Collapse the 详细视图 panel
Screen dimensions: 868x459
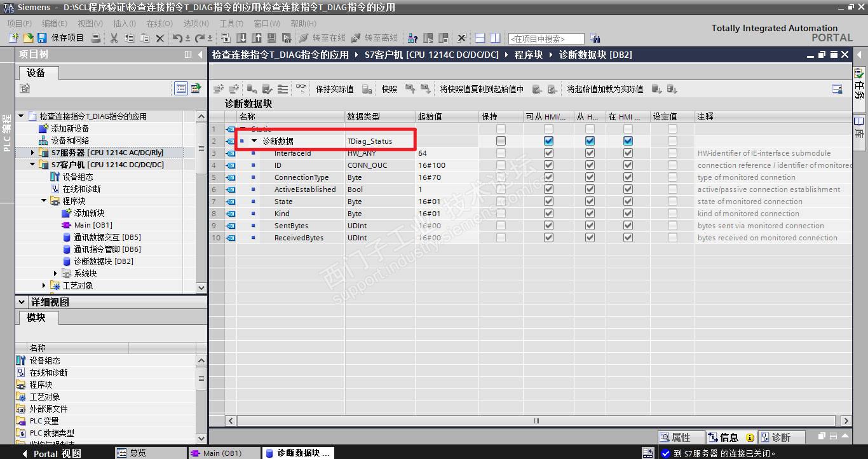click(22, 302)
